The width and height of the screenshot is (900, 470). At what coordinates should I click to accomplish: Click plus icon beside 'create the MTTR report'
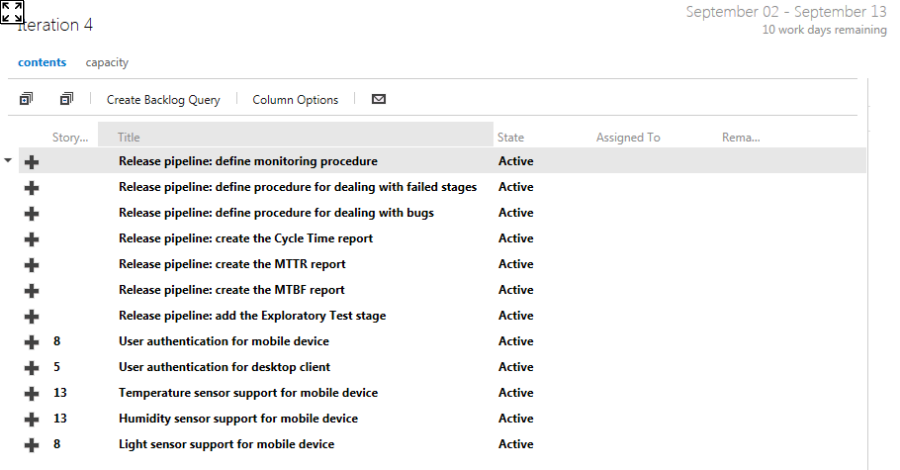tap(31, 265)
